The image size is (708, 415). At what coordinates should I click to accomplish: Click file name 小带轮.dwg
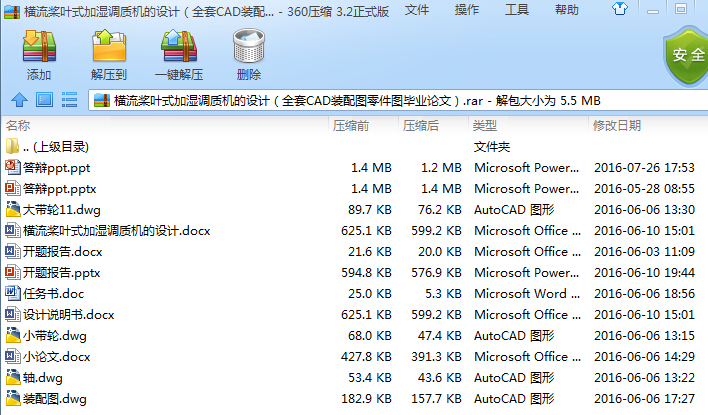tap(55, 336)
